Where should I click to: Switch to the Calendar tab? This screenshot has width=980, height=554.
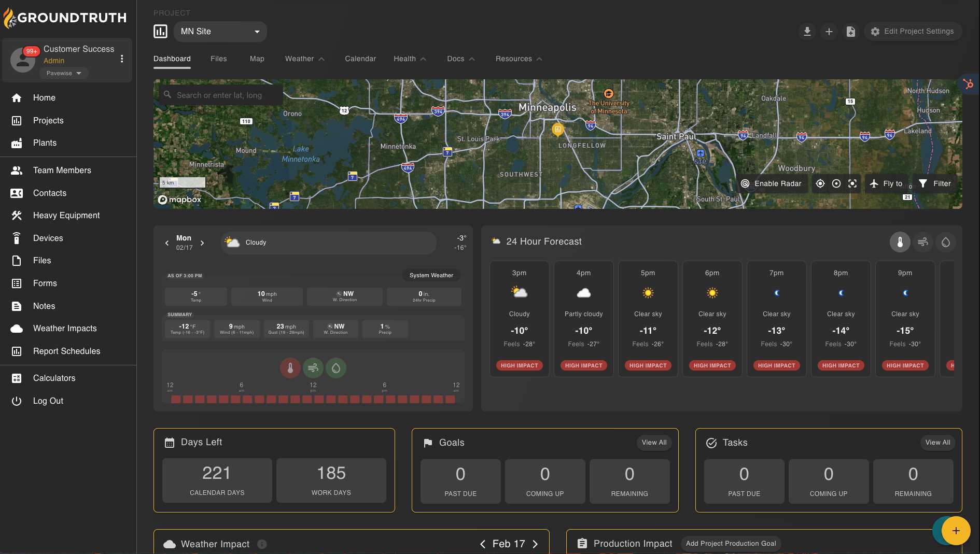coord(360,59)
